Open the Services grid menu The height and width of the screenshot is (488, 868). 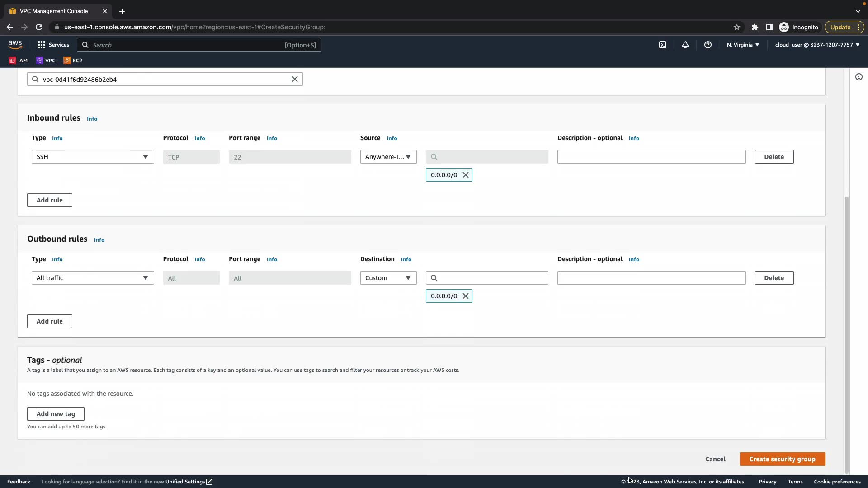(53, 45)
